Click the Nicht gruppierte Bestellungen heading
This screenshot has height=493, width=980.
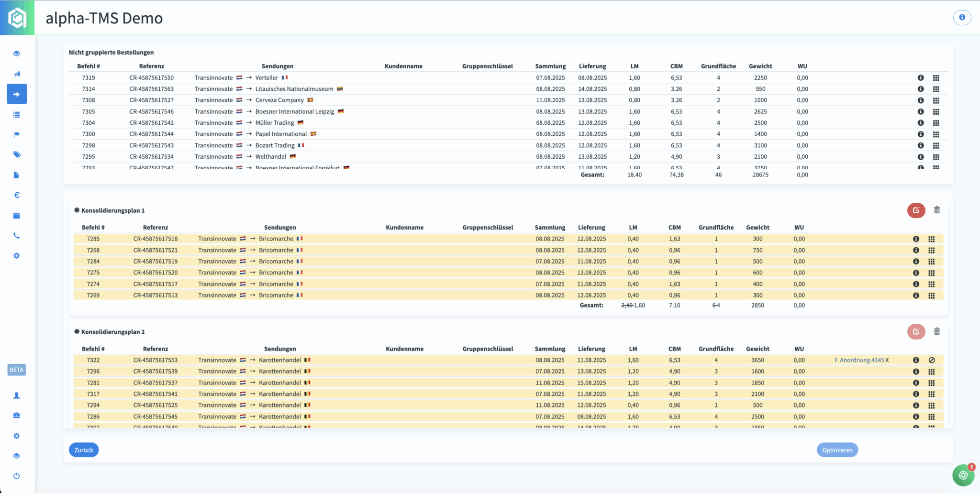tap(111, 53)
